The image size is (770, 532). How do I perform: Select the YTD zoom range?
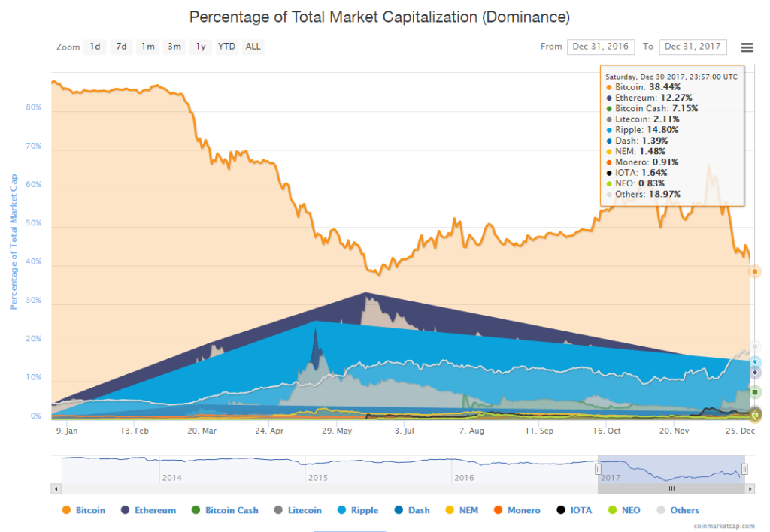coord(226,46)
